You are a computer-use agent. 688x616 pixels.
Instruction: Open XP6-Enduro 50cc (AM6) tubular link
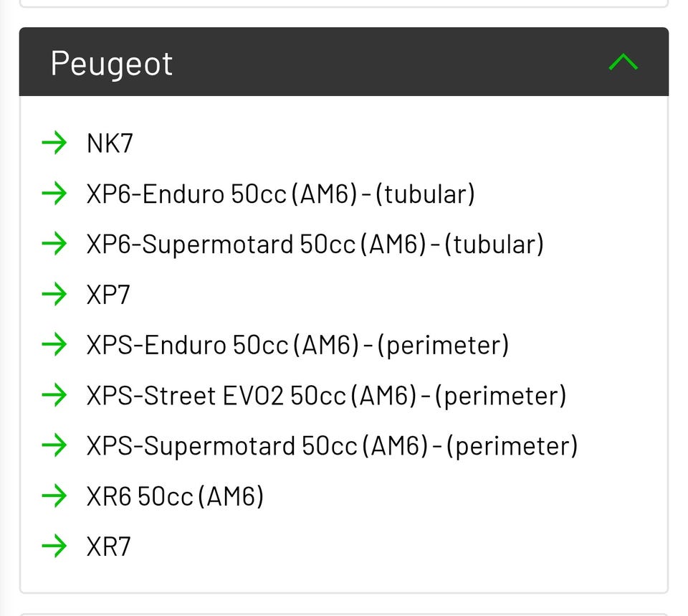point(280,194)
